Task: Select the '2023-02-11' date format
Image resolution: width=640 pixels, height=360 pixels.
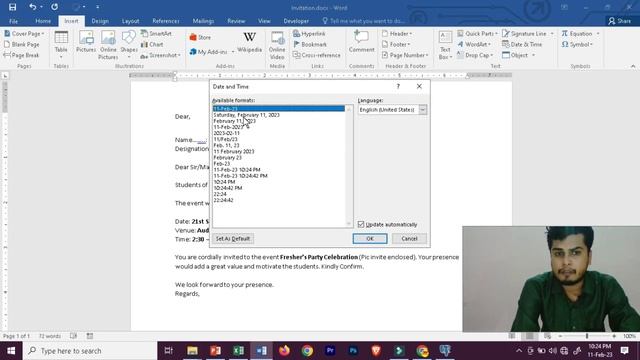Action: [227, 133]
